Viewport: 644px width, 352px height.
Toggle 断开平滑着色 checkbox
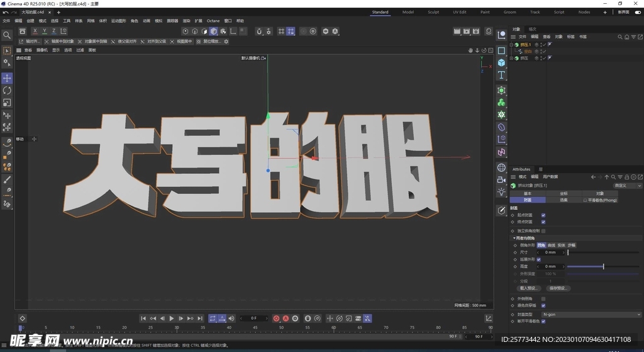[x=543, y=321]
